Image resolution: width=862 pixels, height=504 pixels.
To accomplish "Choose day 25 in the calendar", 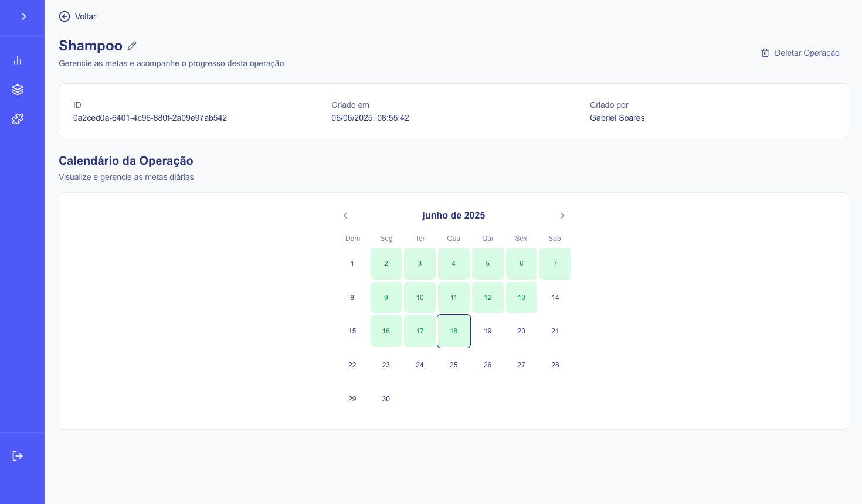I will coord(453,365).
